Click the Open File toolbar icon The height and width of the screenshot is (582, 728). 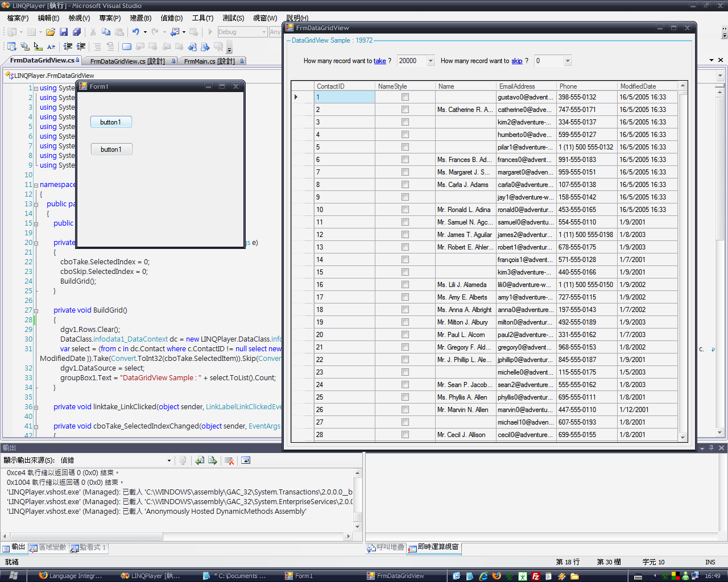pos(51,32)
